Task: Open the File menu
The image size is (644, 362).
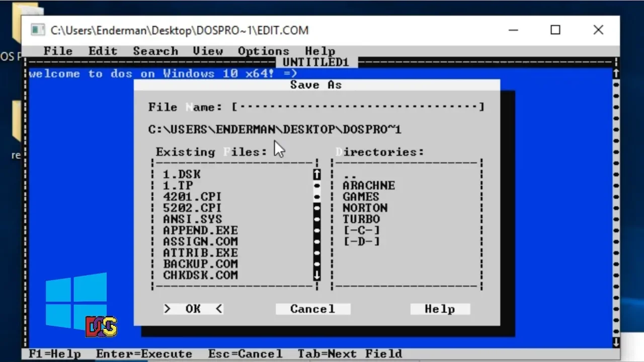Action: coord(58,51)
